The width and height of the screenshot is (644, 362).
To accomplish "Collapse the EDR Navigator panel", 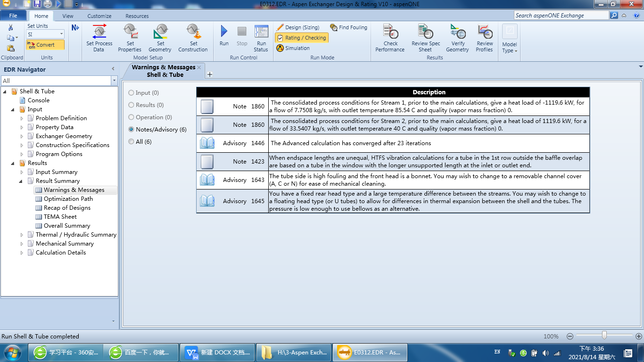I will tap(113, 69).
